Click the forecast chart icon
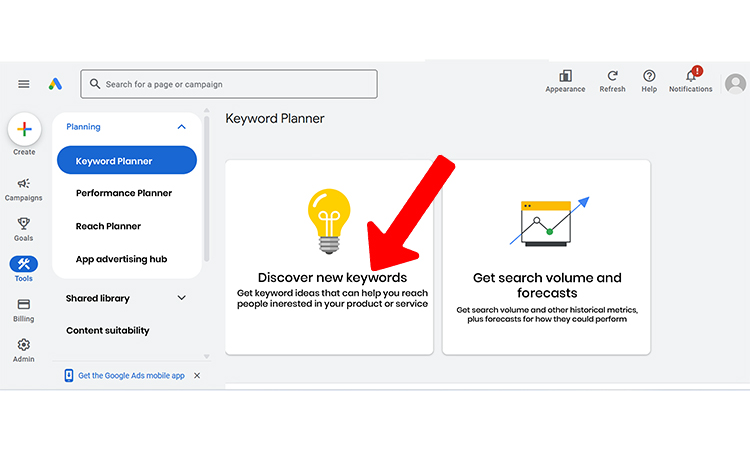 (549, 222)
